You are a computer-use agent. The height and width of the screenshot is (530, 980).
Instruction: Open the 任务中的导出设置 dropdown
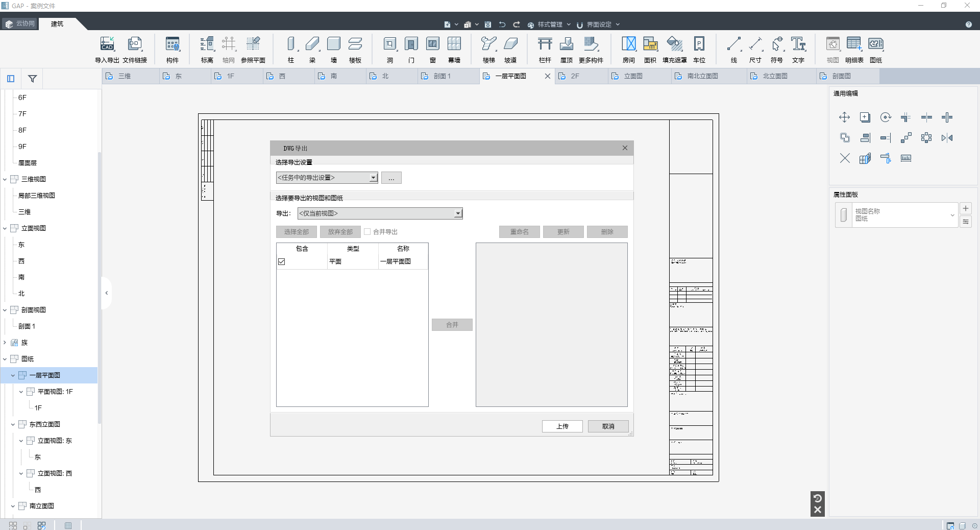click(327, 178)
